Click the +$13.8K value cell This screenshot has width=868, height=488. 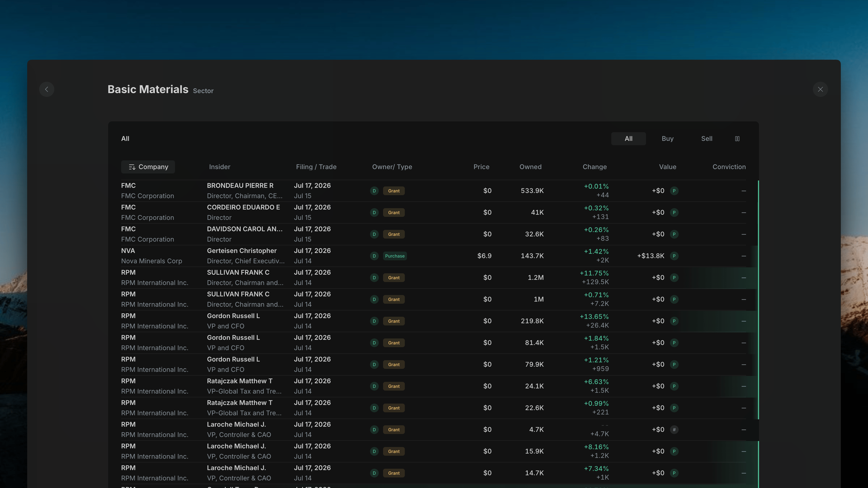pyautogui.click(x=650, y=256)
